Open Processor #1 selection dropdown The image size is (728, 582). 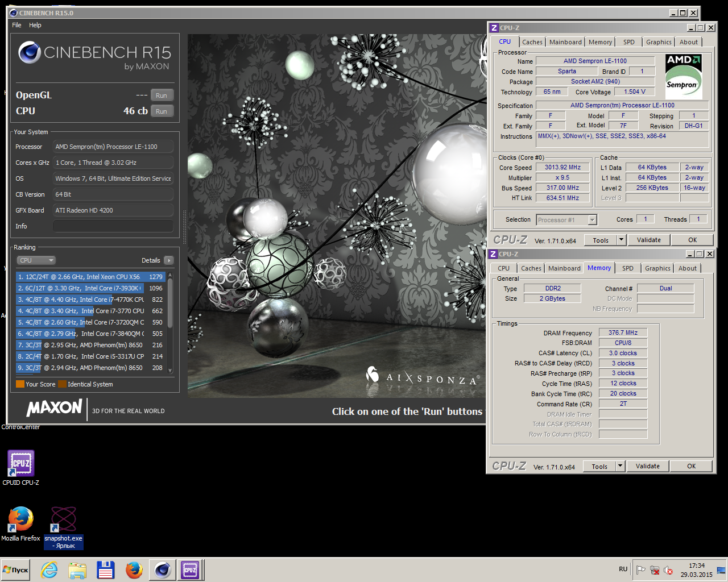[566, 220]
